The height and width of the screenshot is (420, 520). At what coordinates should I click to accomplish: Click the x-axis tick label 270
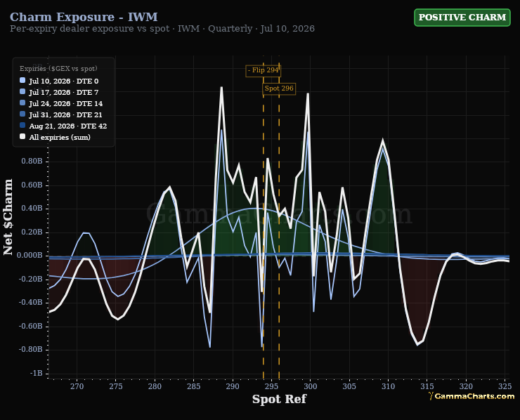point(77,386)
